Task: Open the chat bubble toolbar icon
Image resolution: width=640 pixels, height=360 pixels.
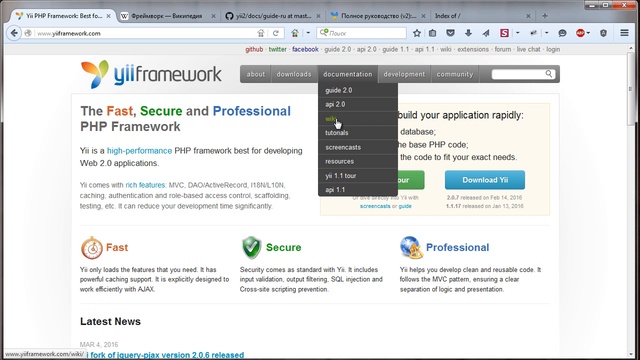Action: pyautogui.click(x=562, y=33)
